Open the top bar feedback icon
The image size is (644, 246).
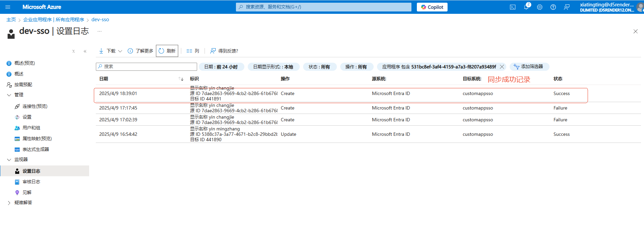(x=567, y=7)
